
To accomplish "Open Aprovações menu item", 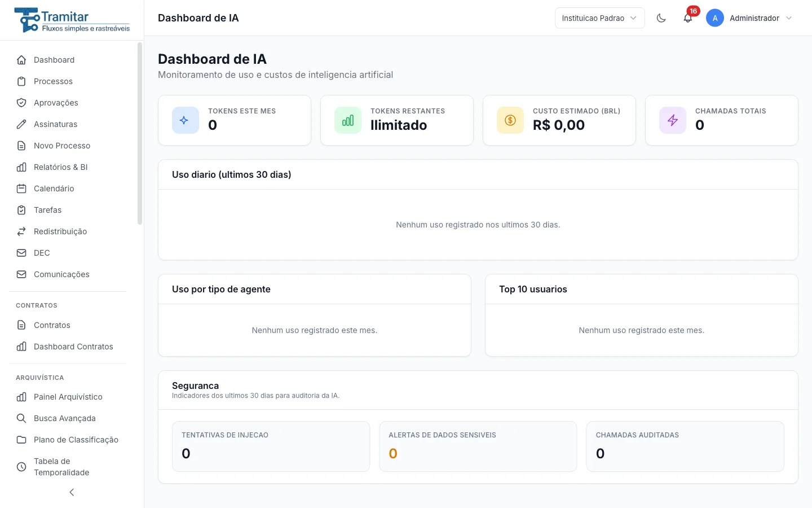I will point(68,103).
